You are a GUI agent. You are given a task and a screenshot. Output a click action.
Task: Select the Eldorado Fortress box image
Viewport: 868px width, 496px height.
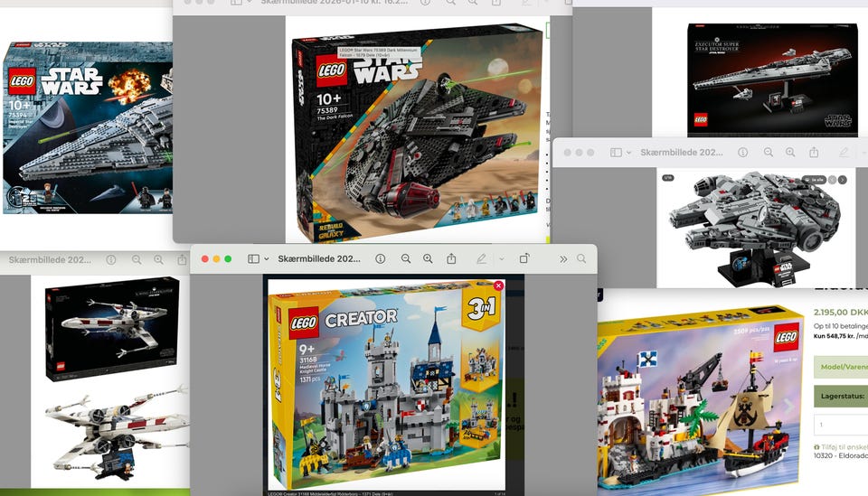pos(701,399)
